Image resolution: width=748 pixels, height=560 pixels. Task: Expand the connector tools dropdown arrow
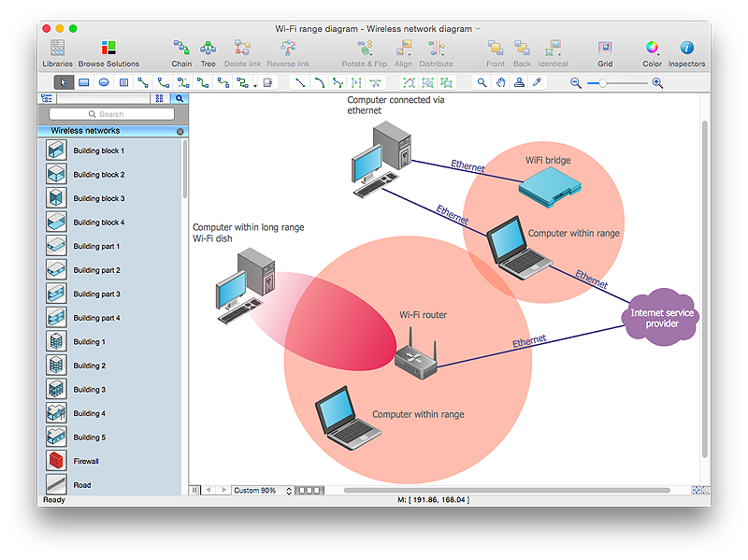tap(255, 84)
